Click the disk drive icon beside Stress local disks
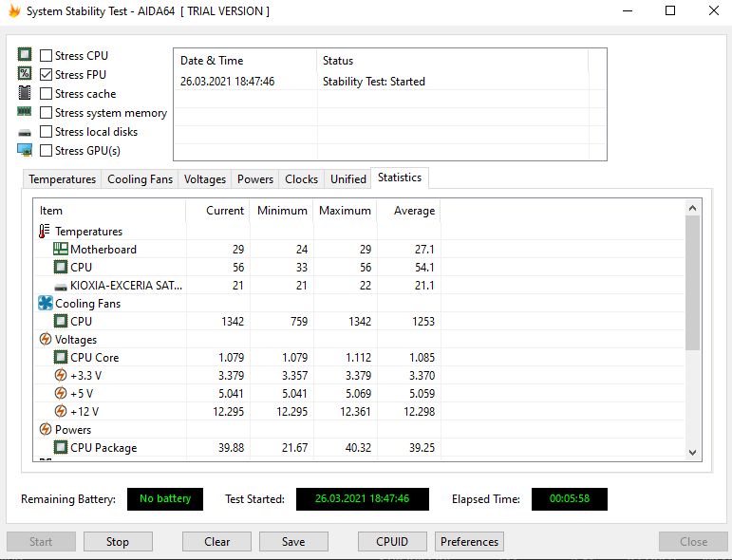The width and height of the screenshot is (732, 560). click(x=25, y=133)
